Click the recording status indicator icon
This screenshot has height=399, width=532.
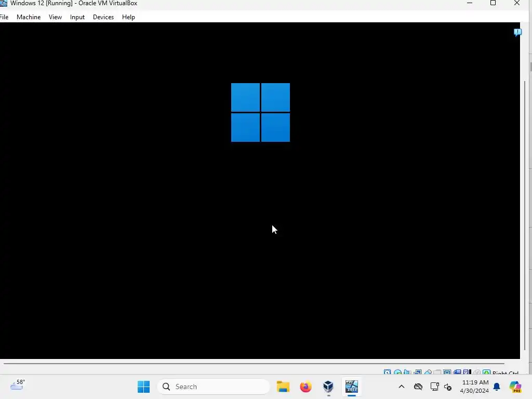[457, 372]
